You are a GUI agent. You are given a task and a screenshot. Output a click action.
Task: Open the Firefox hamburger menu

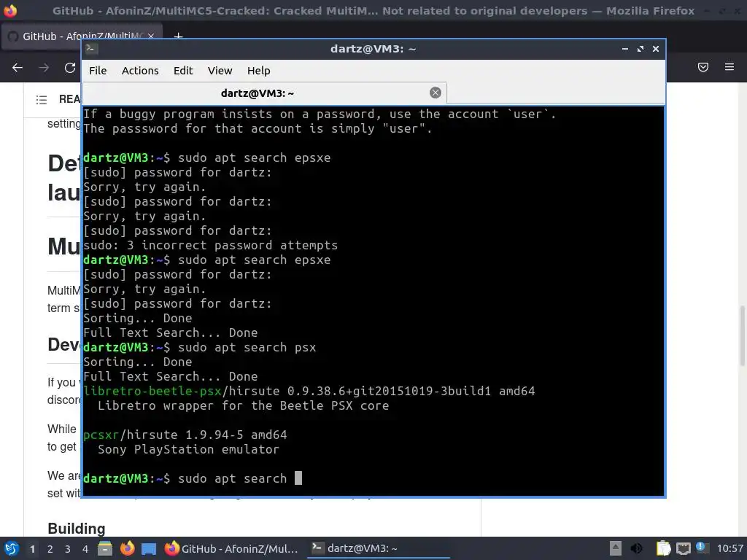pyautogui.click(x=729, y=67)
